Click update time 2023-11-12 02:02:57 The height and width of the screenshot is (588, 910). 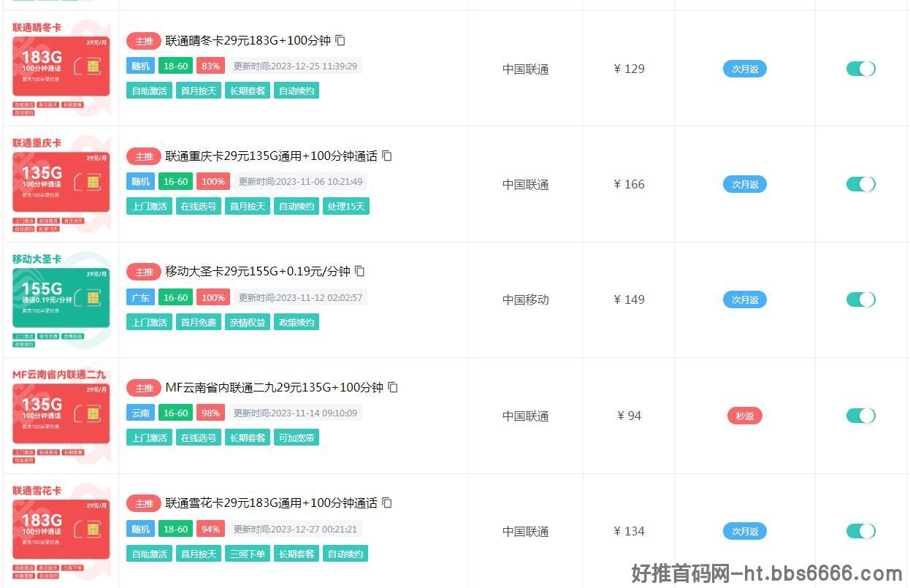[x=300, y=297]
